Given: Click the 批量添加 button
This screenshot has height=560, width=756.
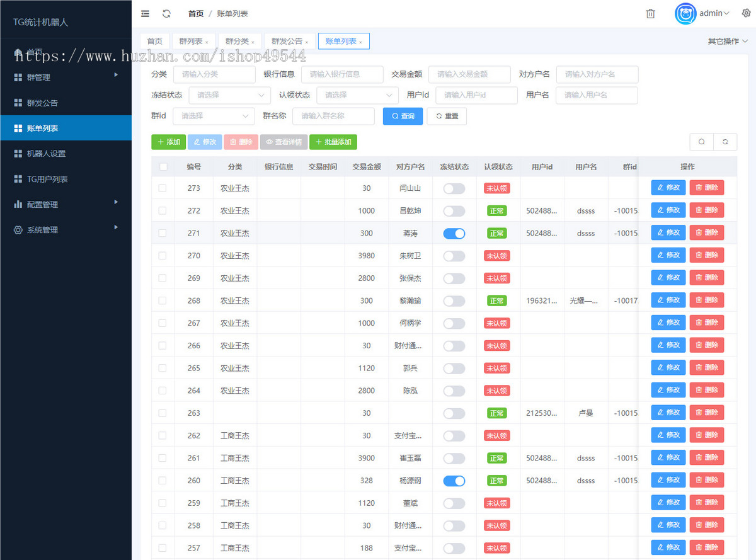Looking at the screenshot, I should (333, 142).
